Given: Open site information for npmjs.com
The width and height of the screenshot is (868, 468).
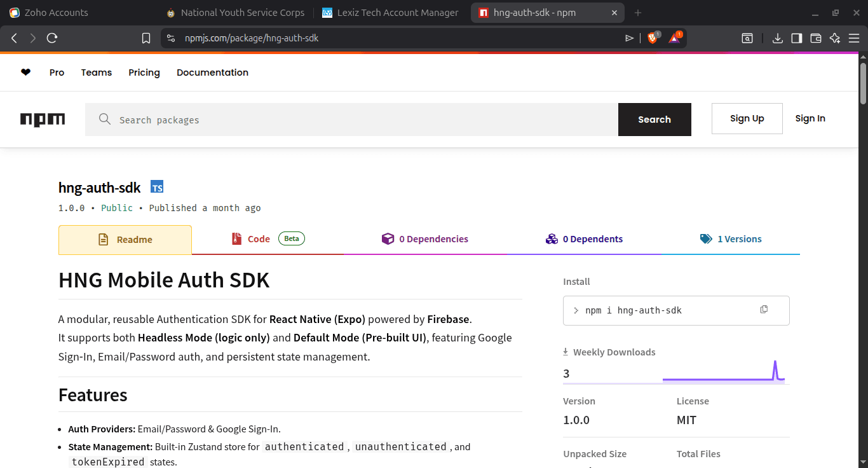Looking at the screenshot, I should click(x=170, y=38).
